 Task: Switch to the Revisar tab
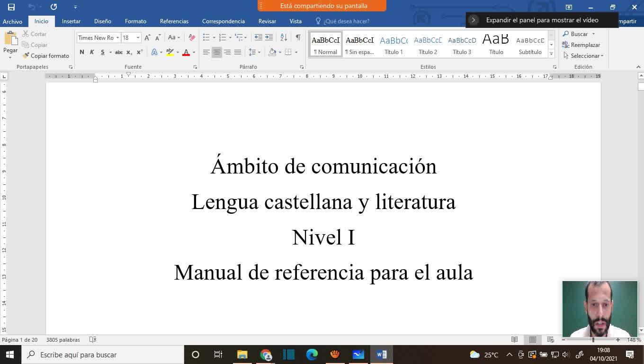[x=267, y=21]
